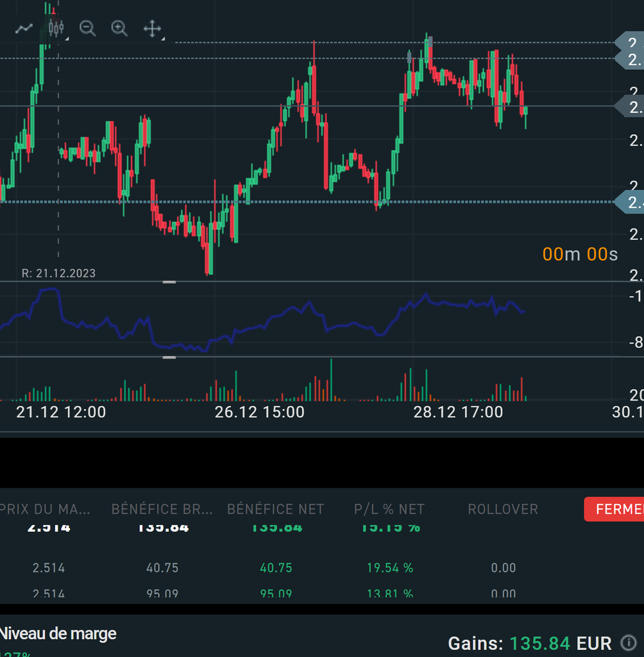Select the lowest dotted blue price label

(629, 203)
